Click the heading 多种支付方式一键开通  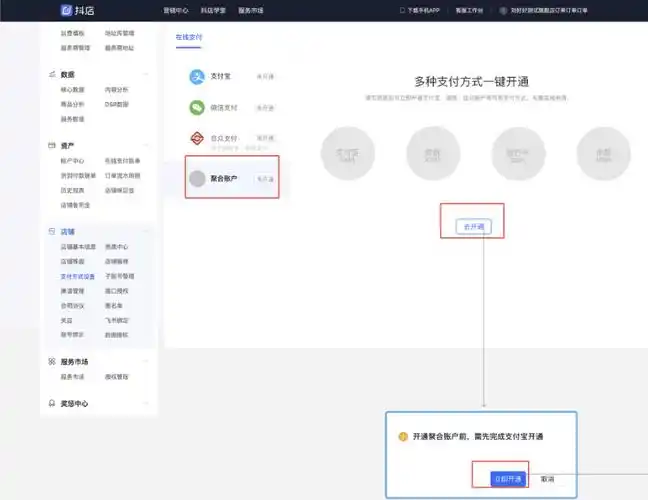pos(472,82)
